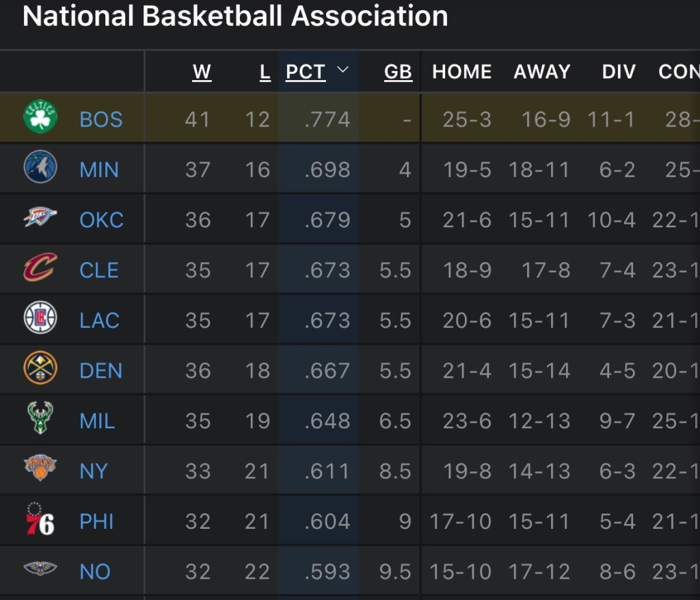Open the NO team link
This screenshot has height=600, width=700.
point(95,571)
